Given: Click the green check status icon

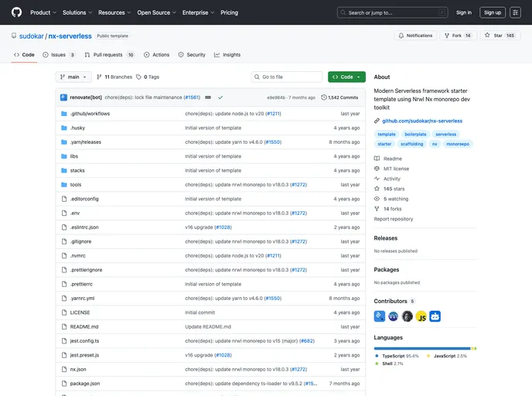Looking at the screenshot, I should 220,97.
